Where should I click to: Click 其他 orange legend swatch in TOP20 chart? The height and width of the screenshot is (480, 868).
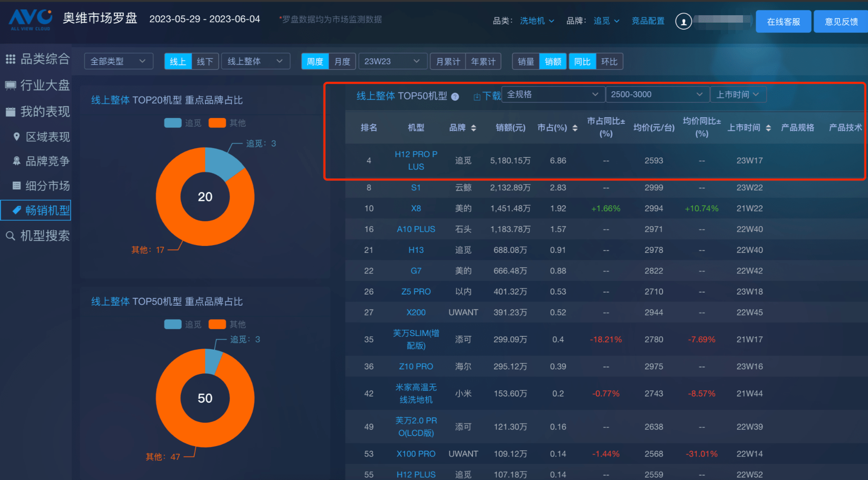tap(217, 123)
